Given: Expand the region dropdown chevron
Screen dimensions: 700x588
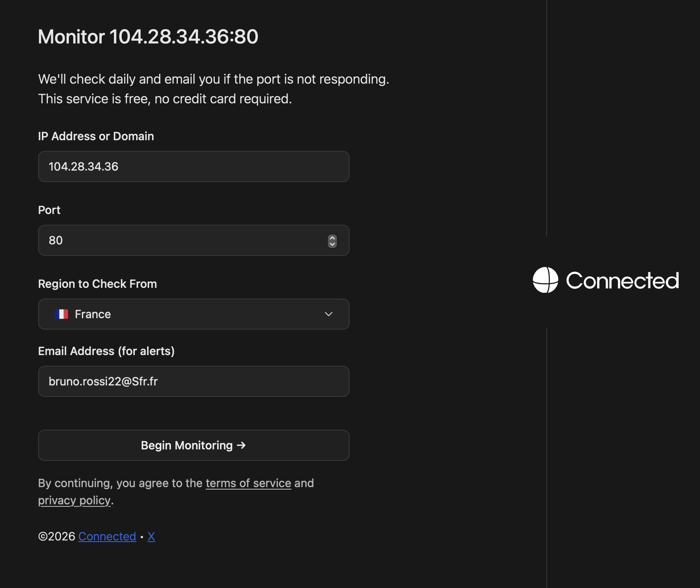Looking at the screenshot, I should pos(328,314).
